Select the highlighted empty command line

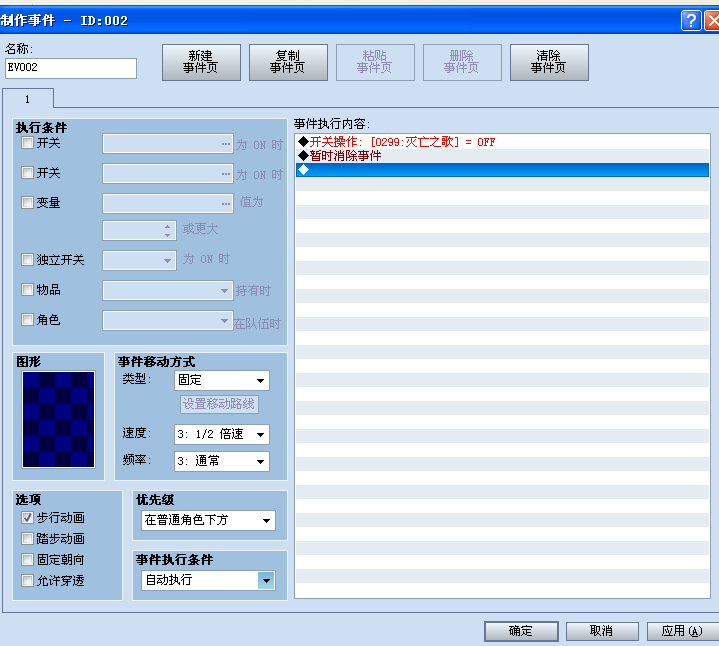pos(502,170)
